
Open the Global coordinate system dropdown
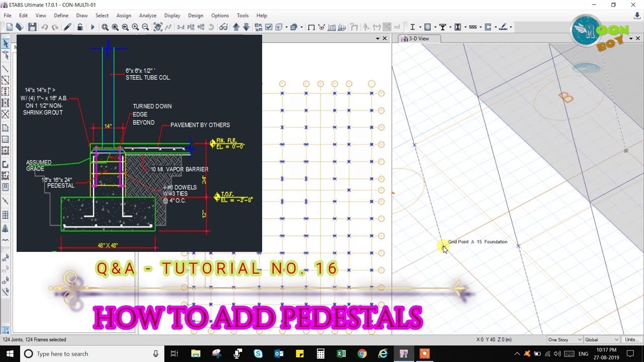[602, 340]
